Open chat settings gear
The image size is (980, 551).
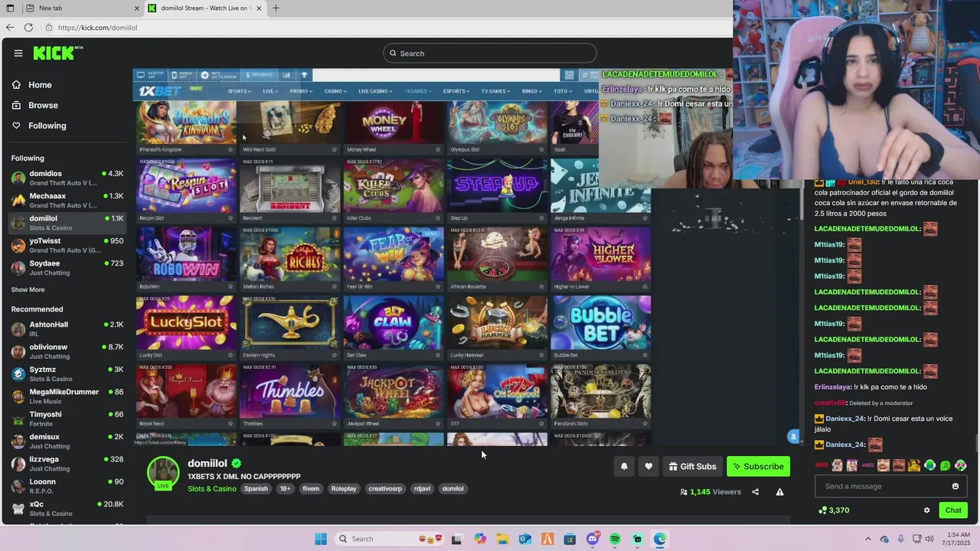tap(926, 510)
